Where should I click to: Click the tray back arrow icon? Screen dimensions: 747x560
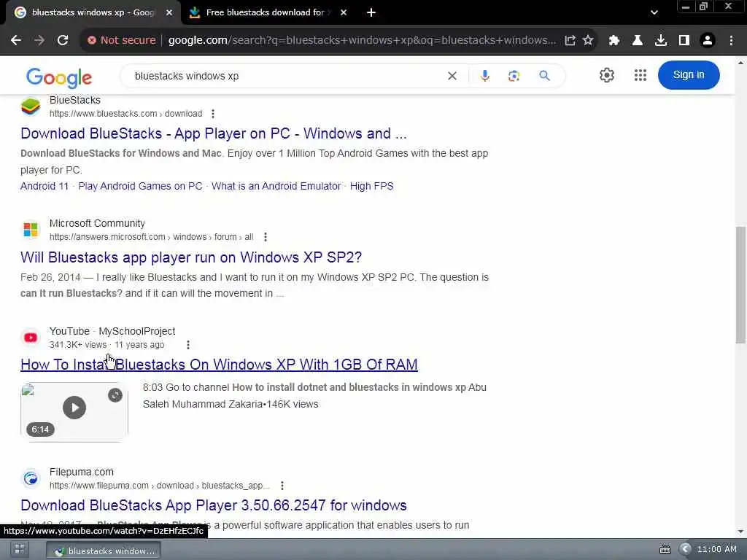tap(685, 550)
